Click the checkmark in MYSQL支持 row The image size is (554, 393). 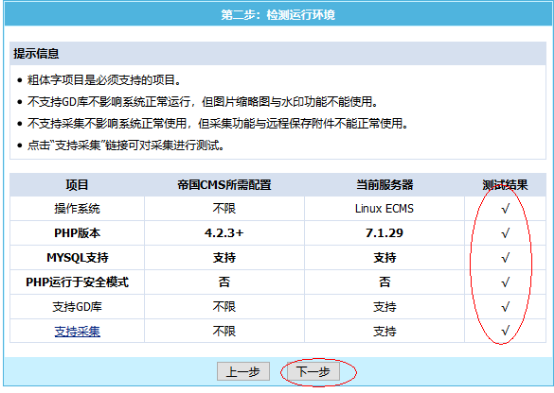(506, 258)
